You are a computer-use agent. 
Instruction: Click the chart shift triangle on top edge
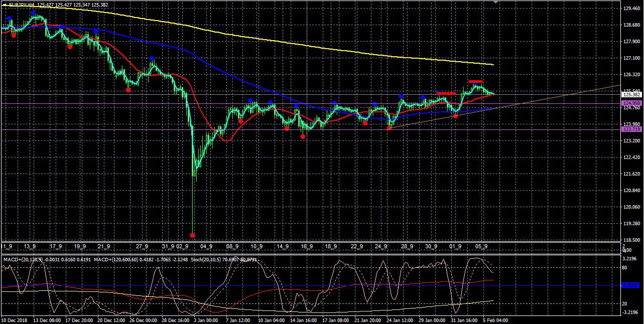(496, 2)
